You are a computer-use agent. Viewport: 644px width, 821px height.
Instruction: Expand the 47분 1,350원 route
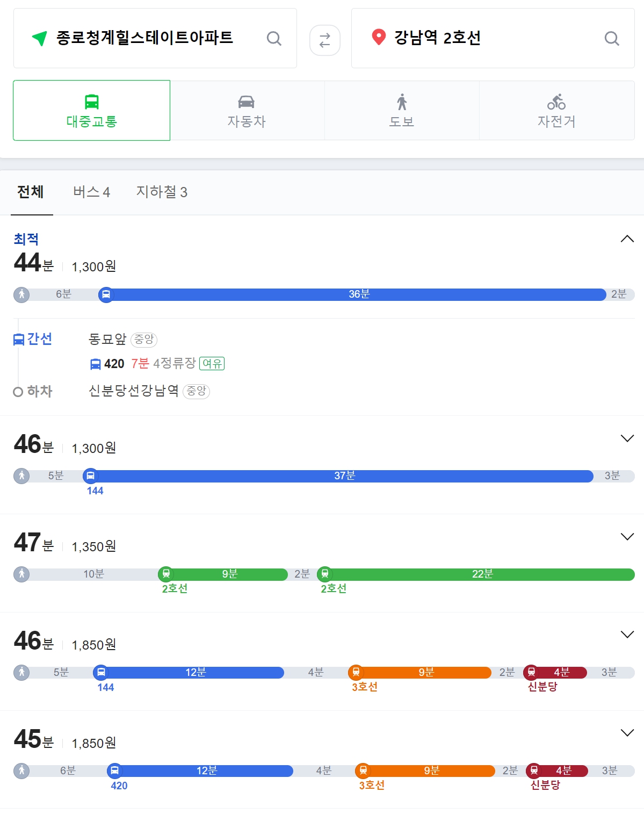point(627,537)
